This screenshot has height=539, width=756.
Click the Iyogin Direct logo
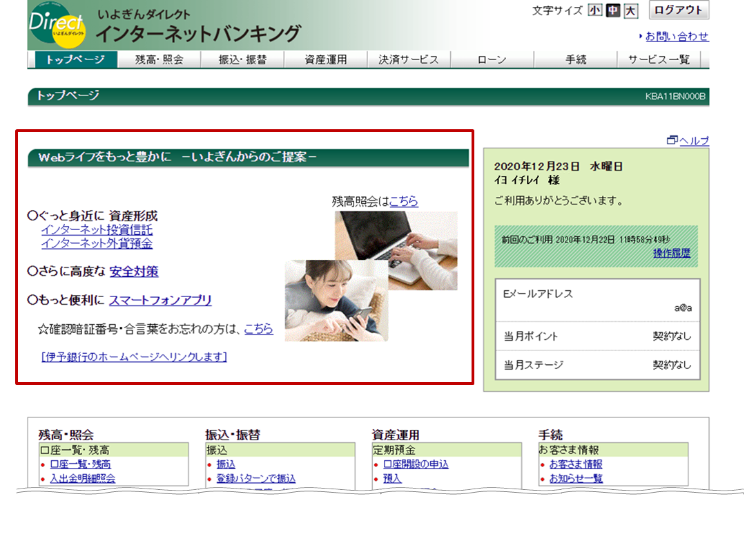click(x=57, y=25)
